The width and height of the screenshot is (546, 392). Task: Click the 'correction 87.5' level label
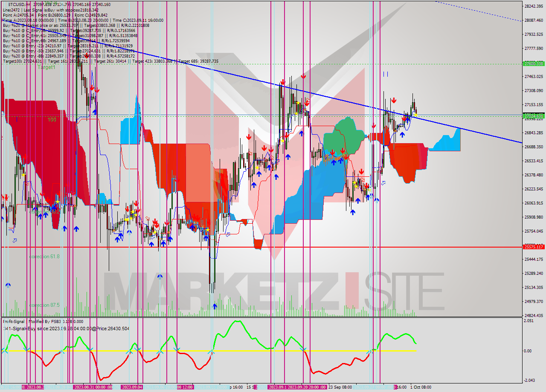(44, 305)
